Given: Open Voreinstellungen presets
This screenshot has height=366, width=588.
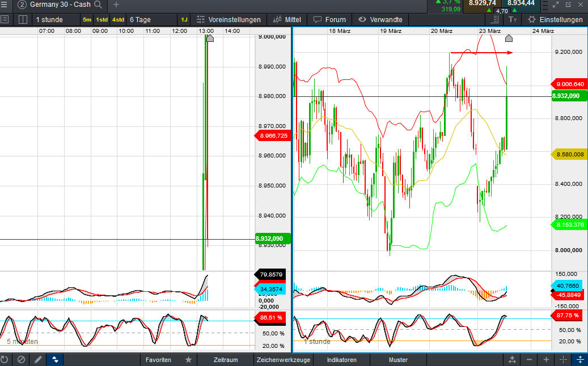Looking at the screenshot, I should pos(229,19).
